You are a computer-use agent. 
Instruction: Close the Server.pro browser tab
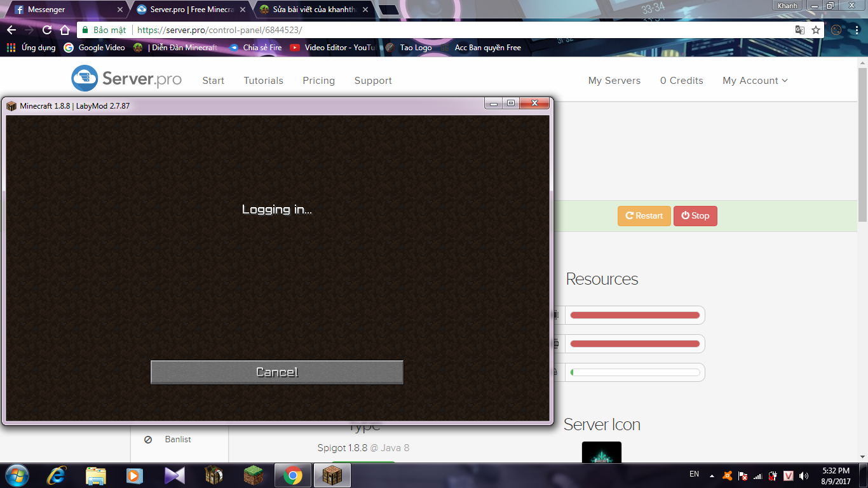(242, 10)
